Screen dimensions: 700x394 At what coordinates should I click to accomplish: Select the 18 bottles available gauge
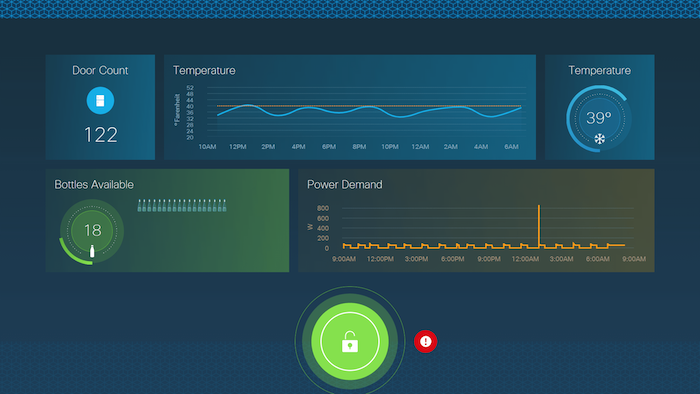pos(92,230)
